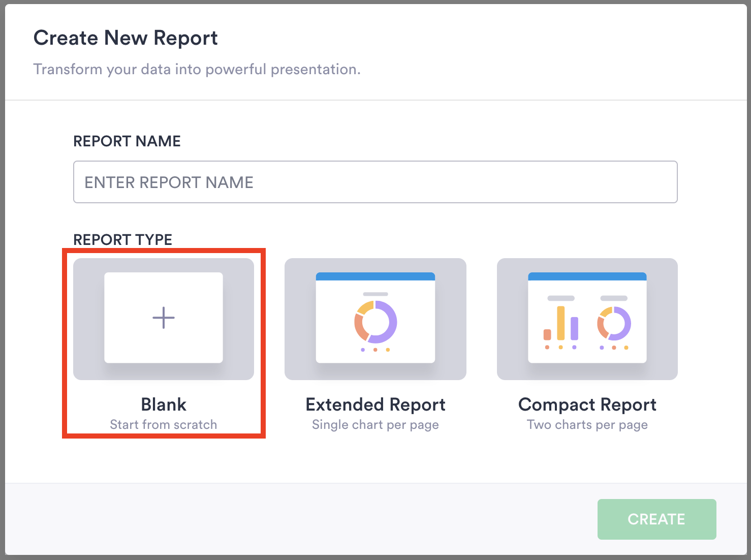The image size is (751, 560).
Task: Click the Report Type section label
Action: tap(122, 239)
